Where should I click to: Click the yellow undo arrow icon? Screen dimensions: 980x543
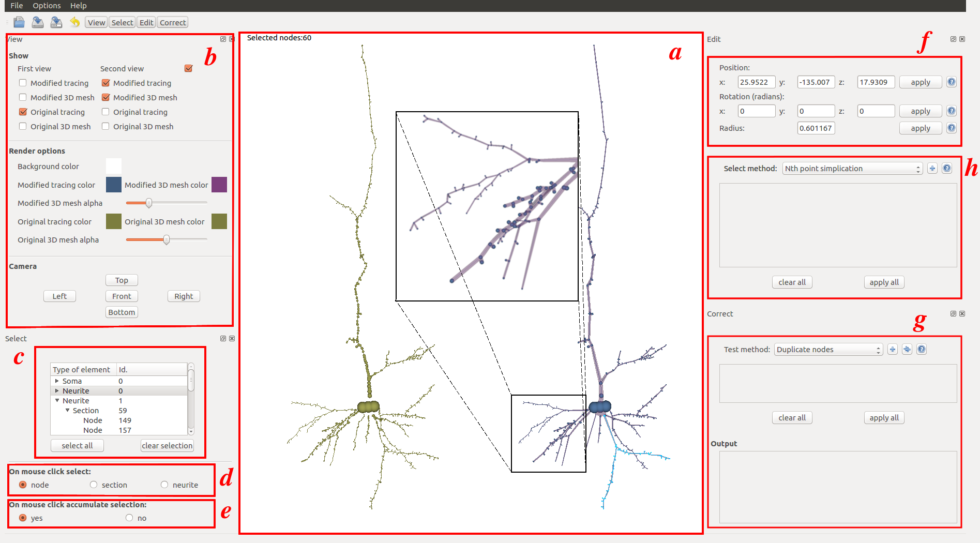tap(75, 22)
